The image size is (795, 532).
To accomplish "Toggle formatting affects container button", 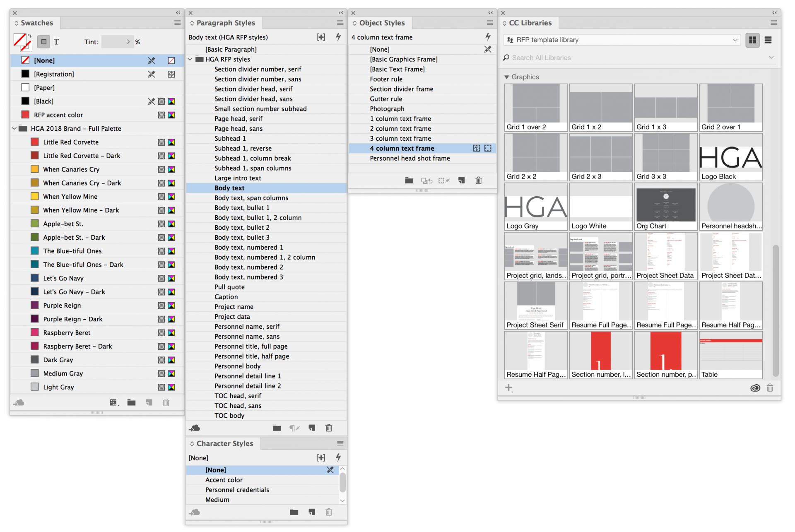I will [x=43, y=42].
